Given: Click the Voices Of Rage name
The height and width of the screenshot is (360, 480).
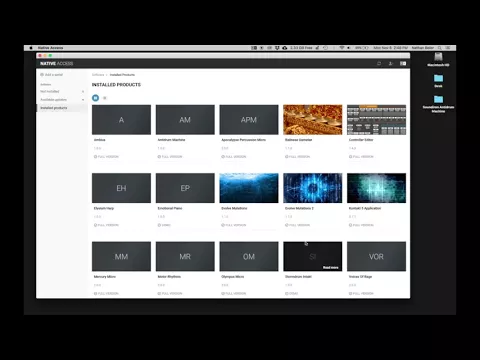Looking at the screenshot, I should click(x=360, y=277).
